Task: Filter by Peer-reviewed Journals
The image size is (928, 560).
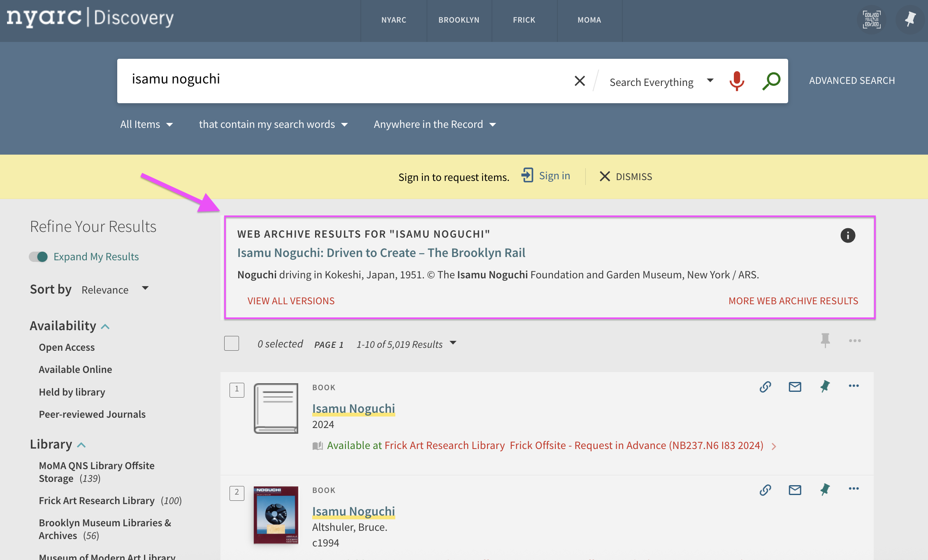Action: (x=92, y=414)
